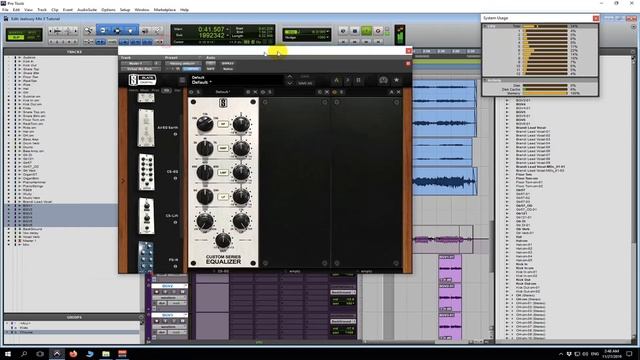Click the star favorites icon in the rack
Screen dimensions: 640x360
click(396, 80)
